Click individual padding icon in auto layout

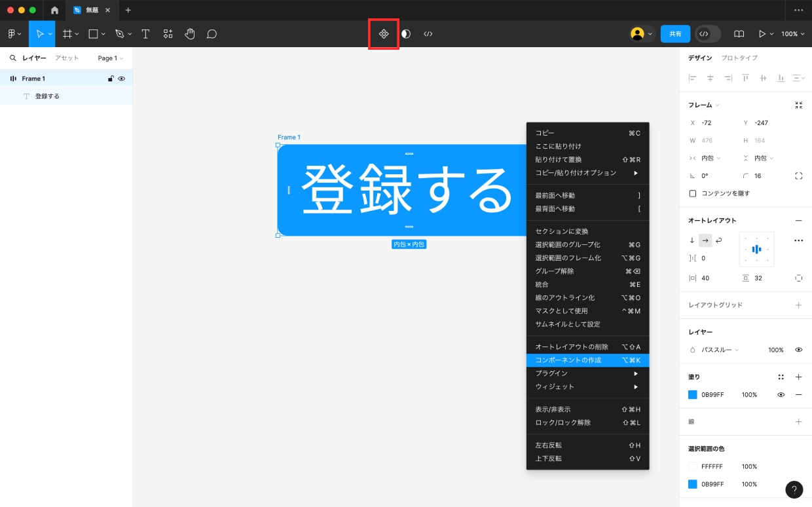[798, 278]
